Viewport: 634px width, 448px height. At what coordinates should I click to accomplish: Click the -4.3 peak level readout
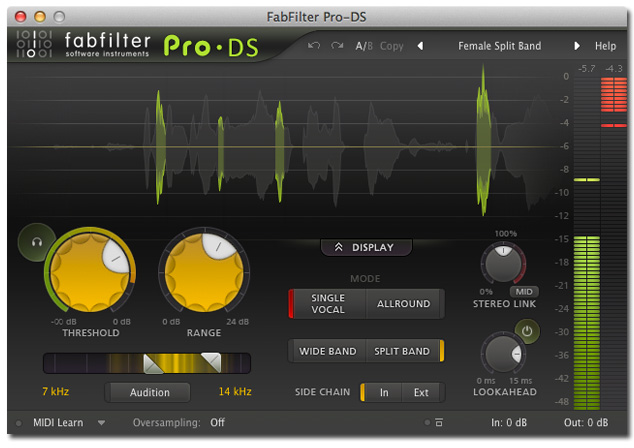tap(614, 68)
